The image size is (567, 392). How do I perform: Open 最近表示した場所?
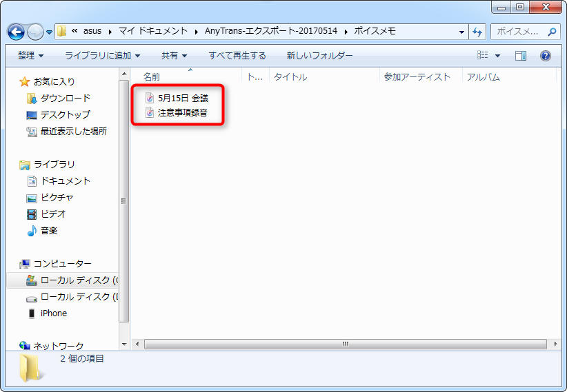[x=74, y=131]
